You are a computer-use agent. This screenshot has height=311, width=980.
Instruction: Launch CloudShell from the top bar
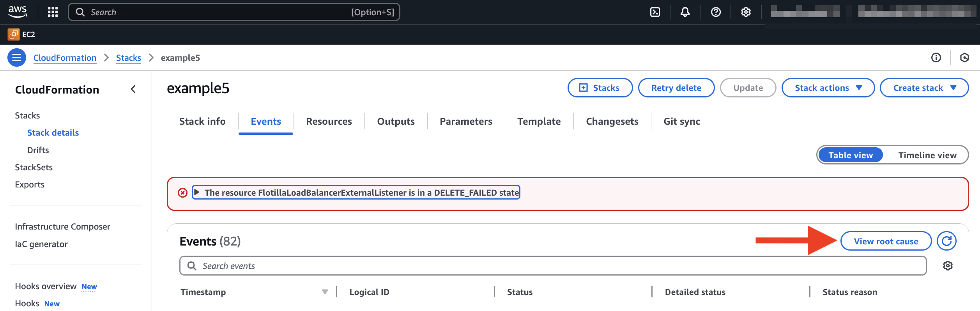point(655,12)
